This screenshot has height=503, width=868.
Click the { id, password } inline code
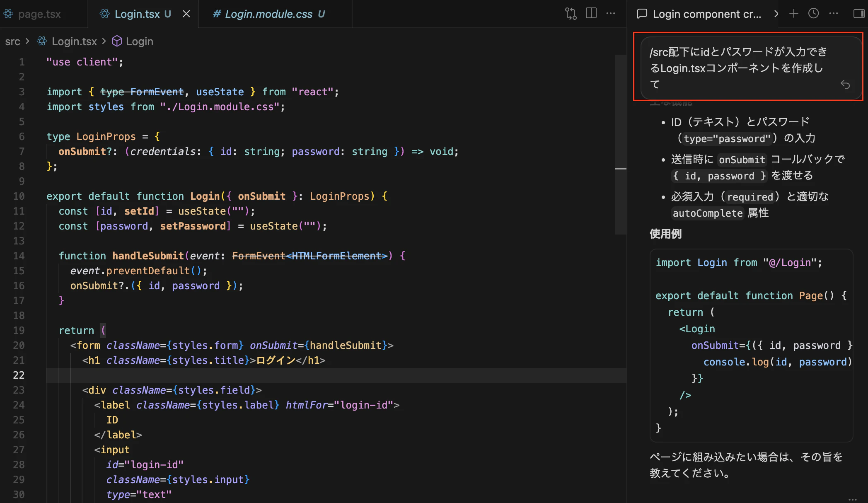tap(719, 176)
